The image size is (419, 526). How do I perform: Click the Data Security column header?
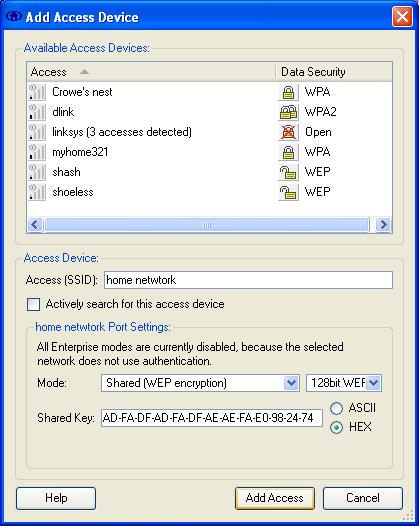click(333, 72)
